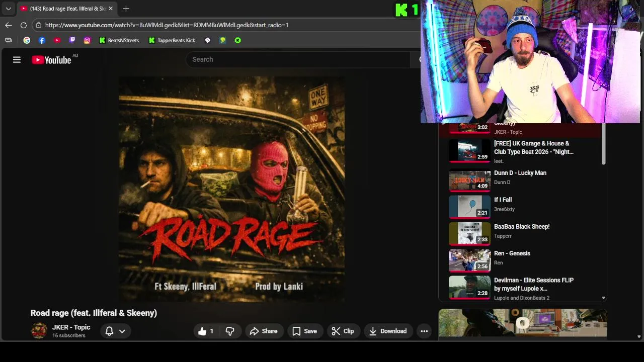Viewport: 644px width, 362px height.
Task: Open the JKER - Topic channel avatar
Action: point(39,331)
